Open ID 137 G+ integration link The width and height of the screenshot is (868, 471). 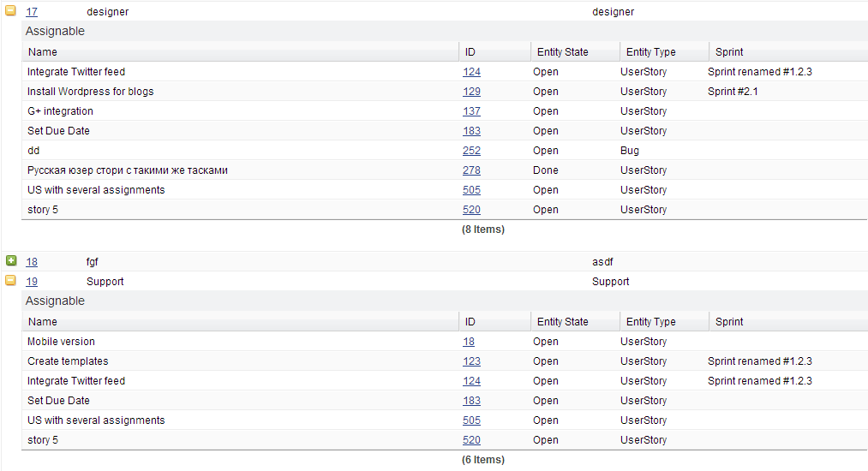coord(471,111)
